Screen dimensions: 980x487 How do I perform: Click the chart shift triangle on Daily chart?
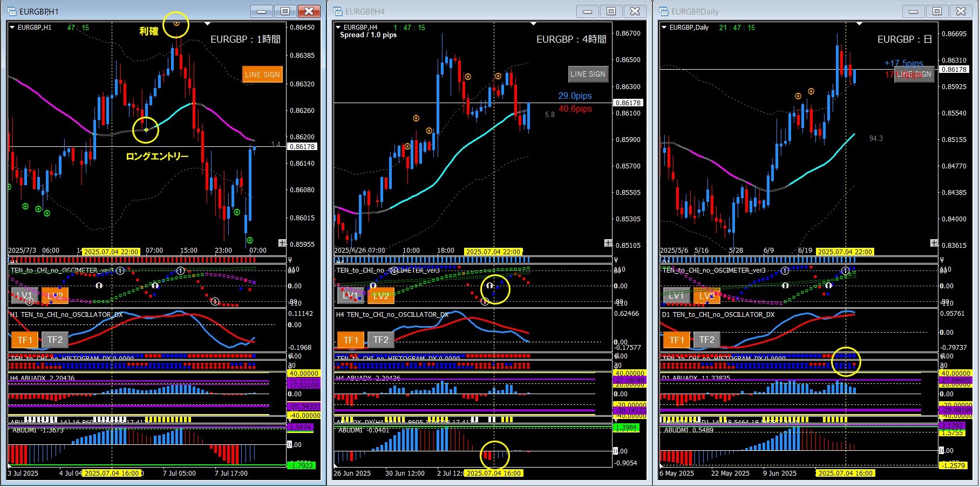860,24
